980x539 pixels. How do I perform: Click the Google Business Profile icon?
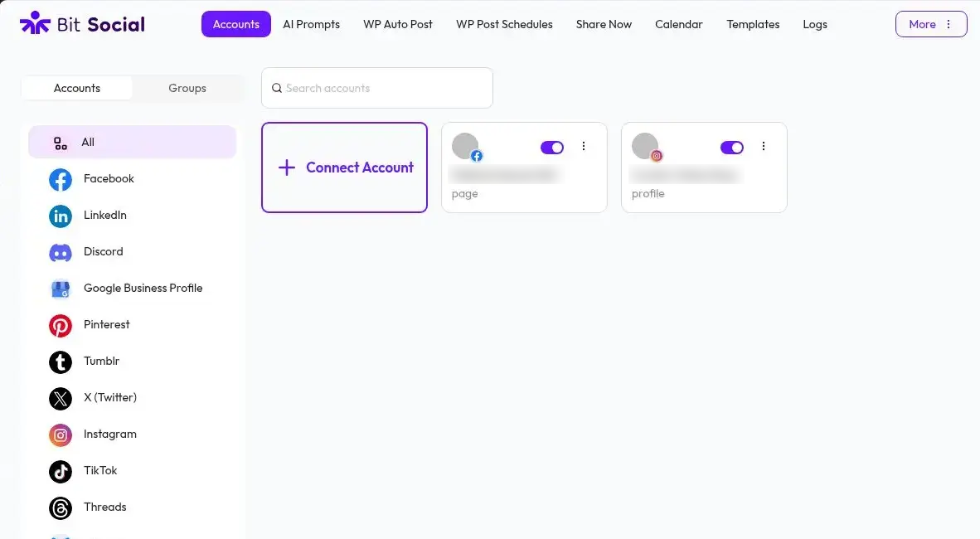(61, 289)
